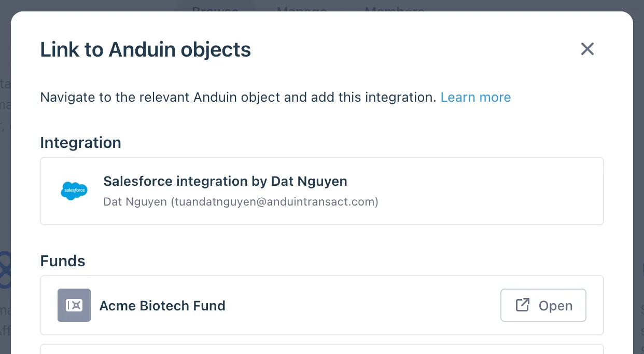Open the Learn more link

coord(475,97)
